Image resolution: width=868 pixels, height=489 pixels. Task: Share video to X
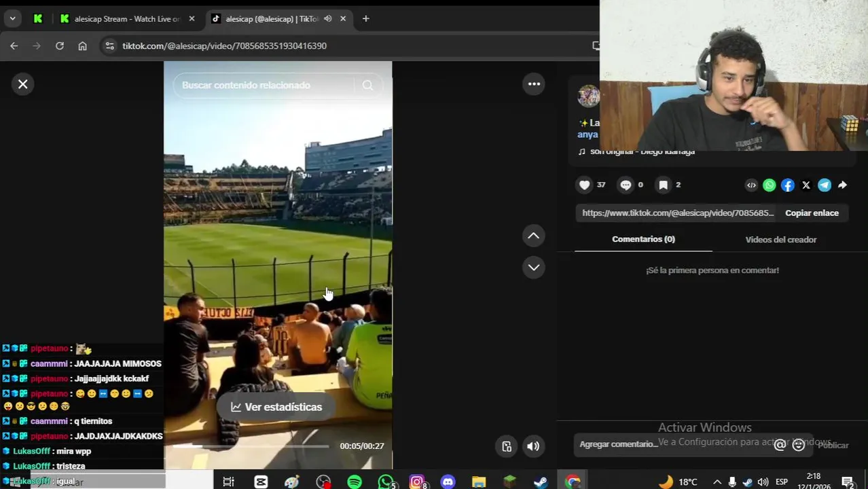[806, 185]
